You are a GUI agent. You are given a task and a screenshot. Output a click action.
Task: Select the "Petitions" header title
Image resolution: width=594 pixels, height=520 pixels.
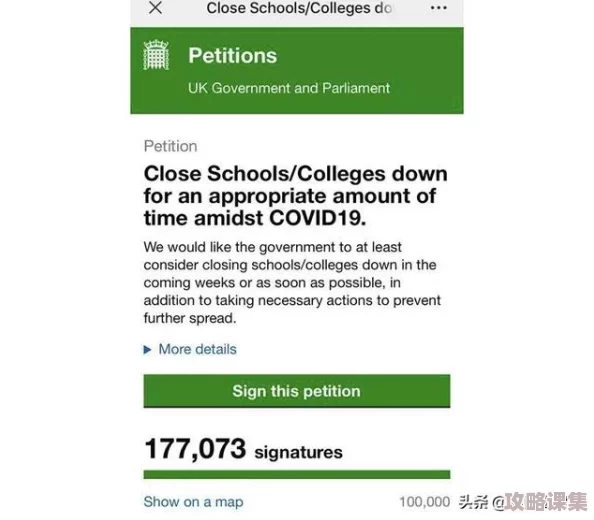coord(233,56)
